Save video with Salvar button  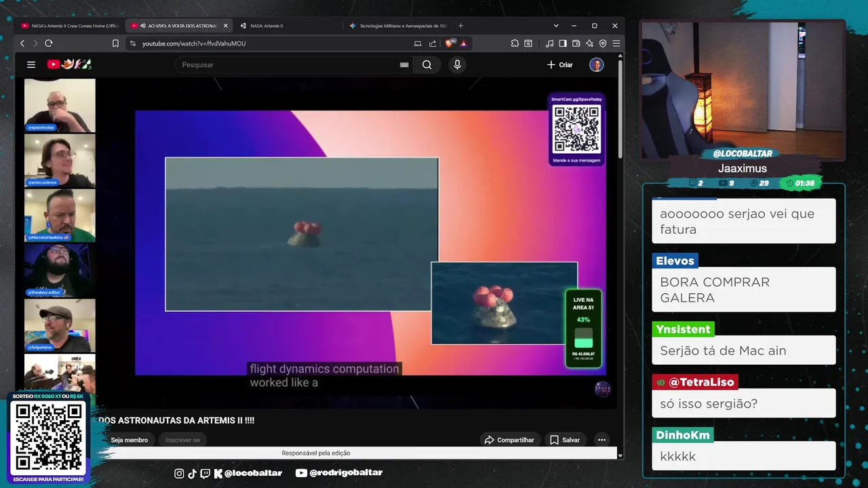pos(565,440)
